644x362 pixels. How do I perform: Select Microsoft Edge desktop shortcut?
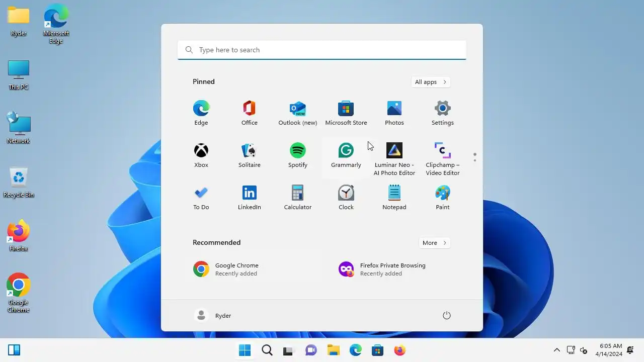tap(56, 24)
